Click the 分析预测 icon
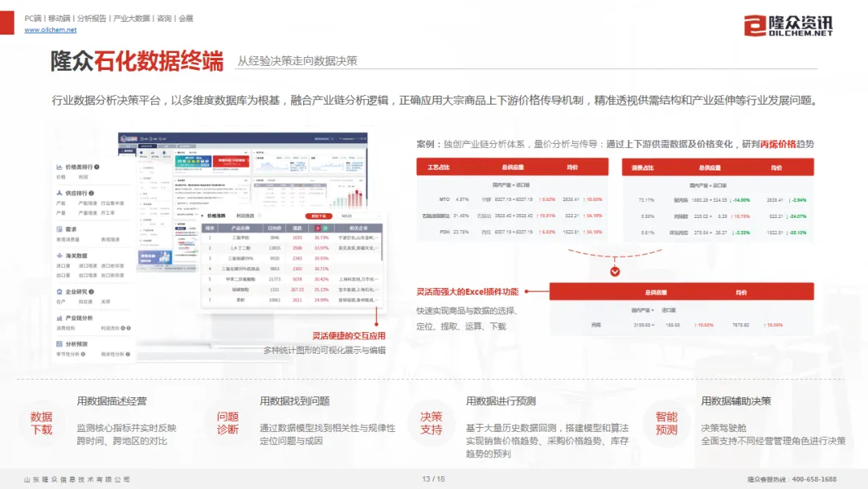The image size is (868, 489). point(59,344)
